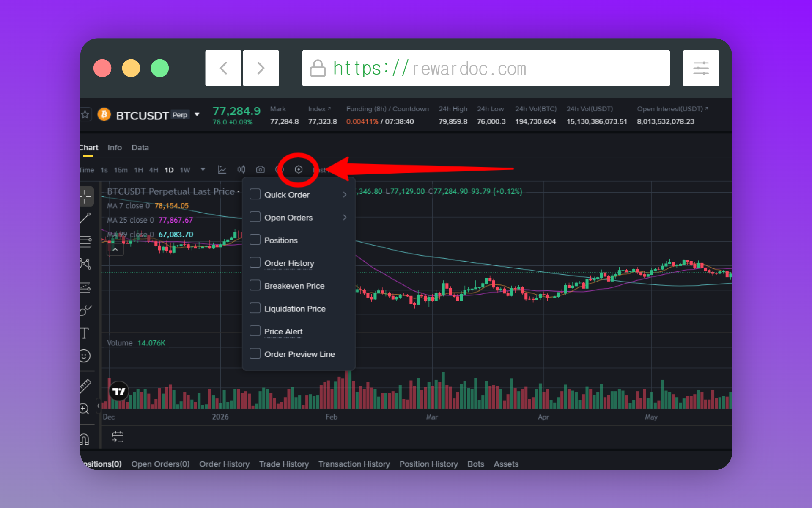Screen dimensions: 812x508
Task: Expand the Quick Order submenu chevron
Action: (345, 195)
